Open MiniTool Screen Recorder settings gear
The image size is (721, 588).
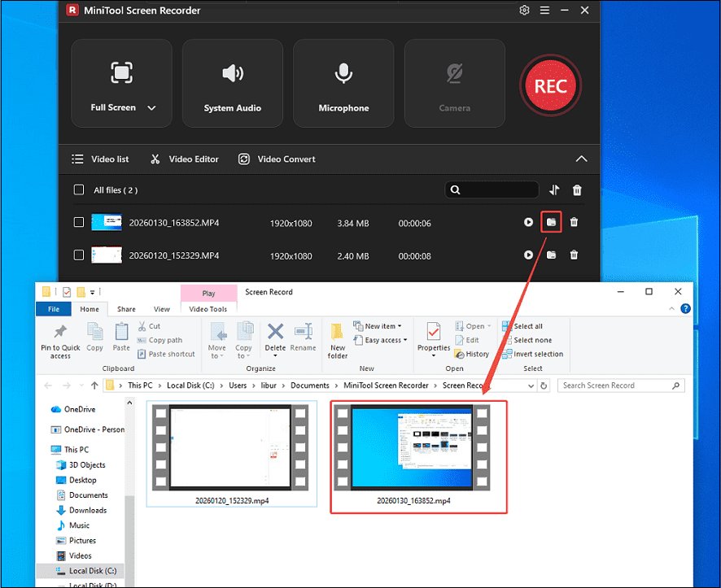(524, 11)
